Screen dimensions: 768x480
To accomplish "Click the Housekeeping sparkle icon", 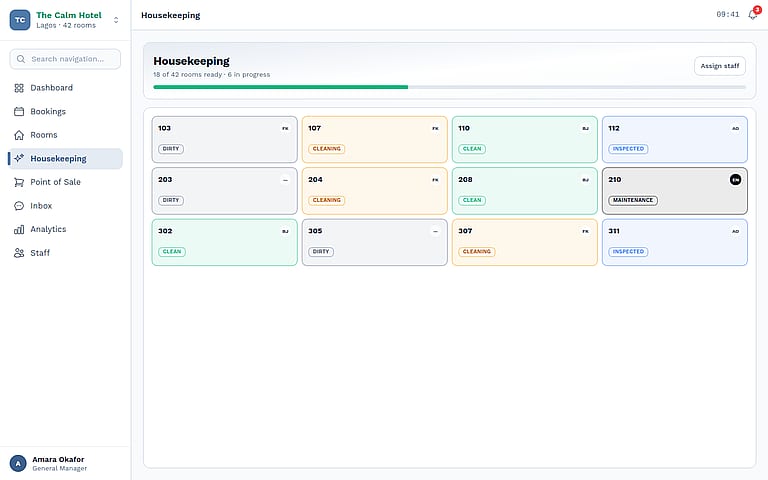I will 19,158.
